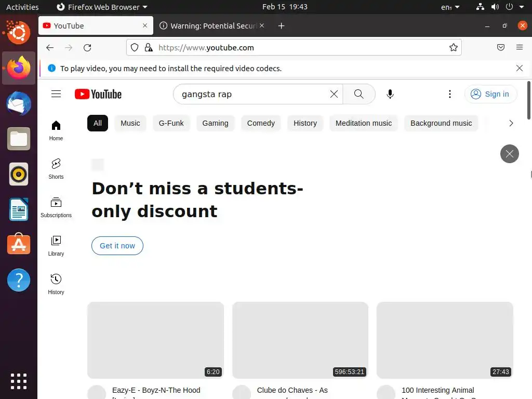Open the Clube do Chaves video title
This screenshot has width=532, height=399.
coord(292,391)
